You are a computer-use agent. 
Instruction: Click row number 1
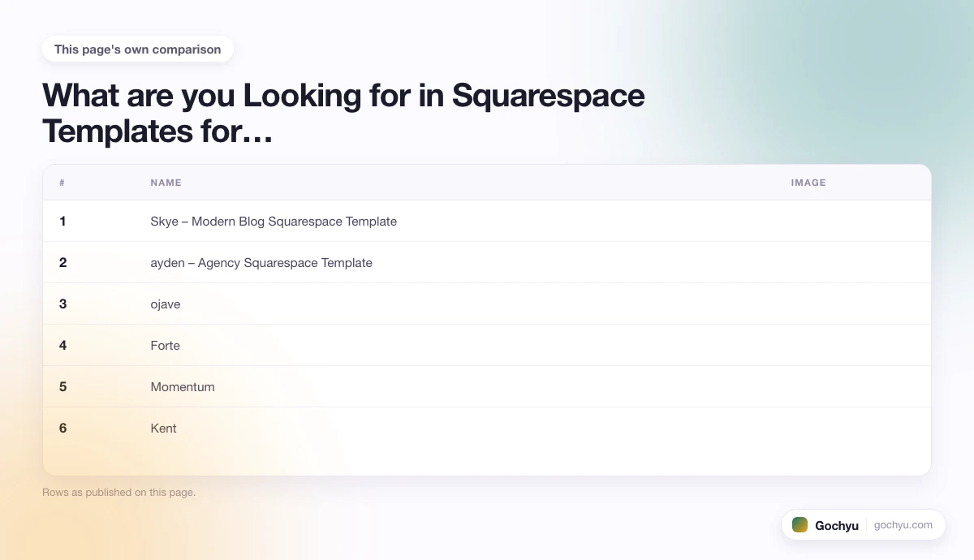pyautogui.click(x=62, y=221)
